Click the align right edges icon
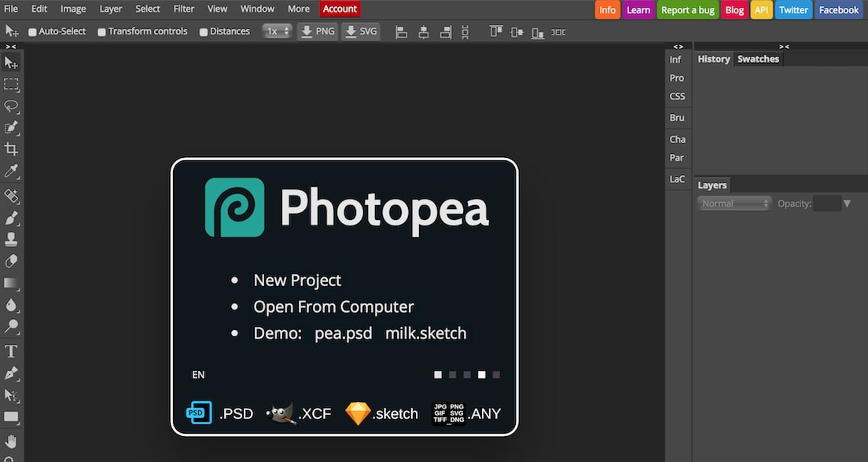This screenshot has width=868, height=462. 446,32
